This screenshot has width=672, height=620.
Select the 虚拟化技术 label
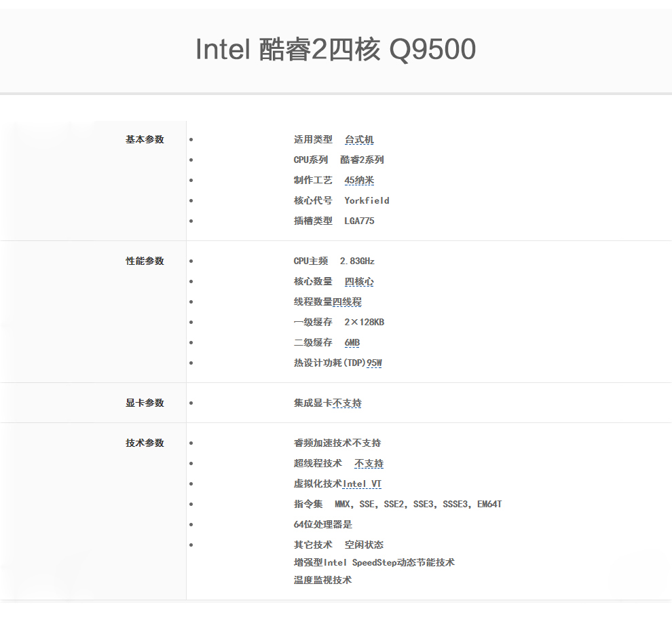(318, 484)
